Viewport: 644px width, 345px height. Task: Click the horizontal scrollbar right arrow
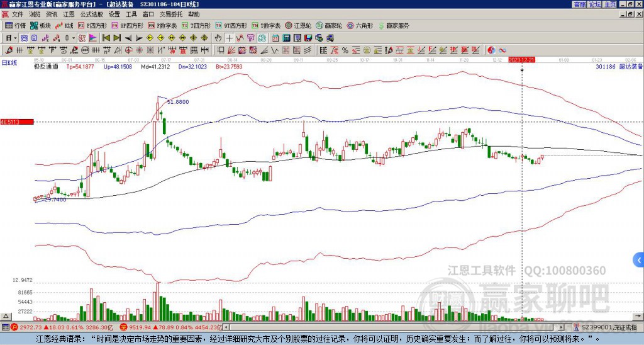[561, 327]
